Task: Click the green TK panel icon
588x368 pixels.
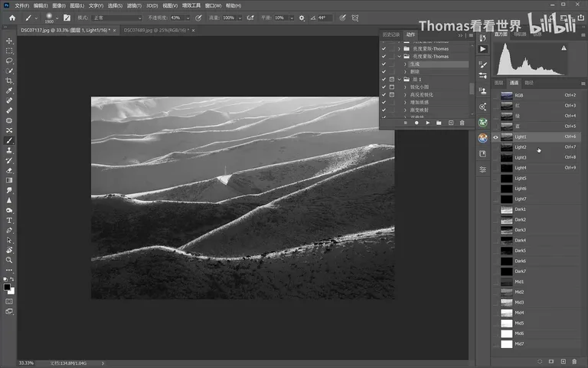Action: (x=482, y=123)
